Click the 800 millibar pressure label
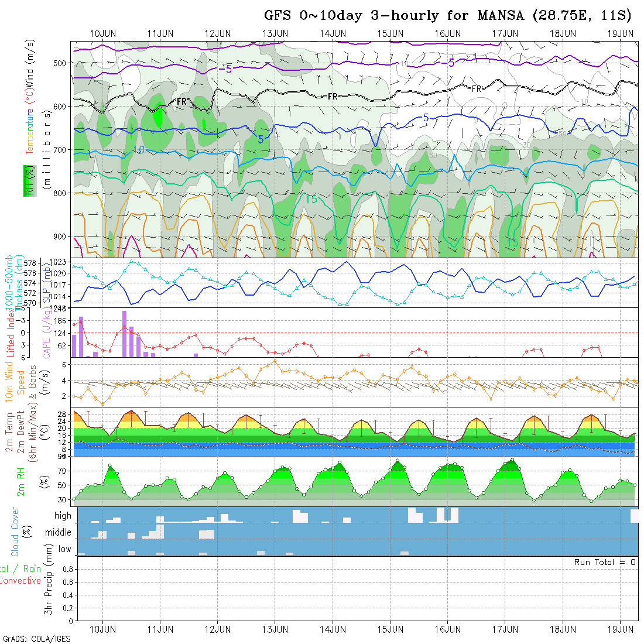The height and width of the screenshot is (644, 644). click(x=60, y=193)
